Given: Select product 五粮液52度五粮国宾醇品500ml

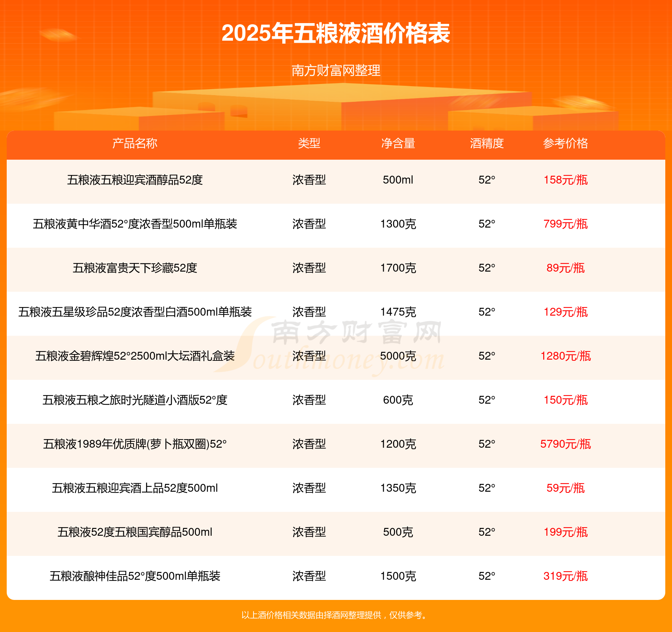Looking at the screenshot, I should click(135, 532).
